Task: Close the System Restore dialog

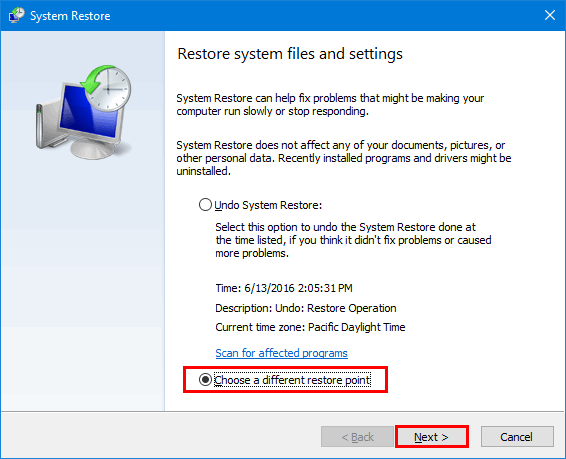Action: [x=549, y=15]
